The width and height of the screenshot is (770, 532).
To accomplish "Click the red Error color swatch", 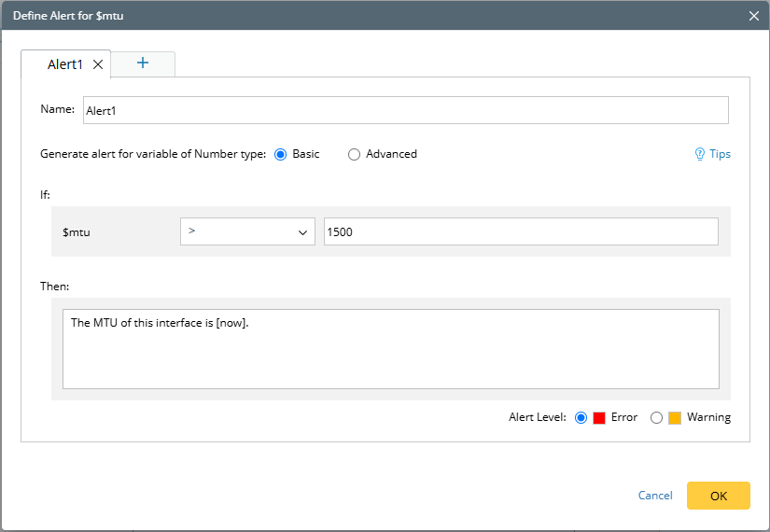I will 599,417.
